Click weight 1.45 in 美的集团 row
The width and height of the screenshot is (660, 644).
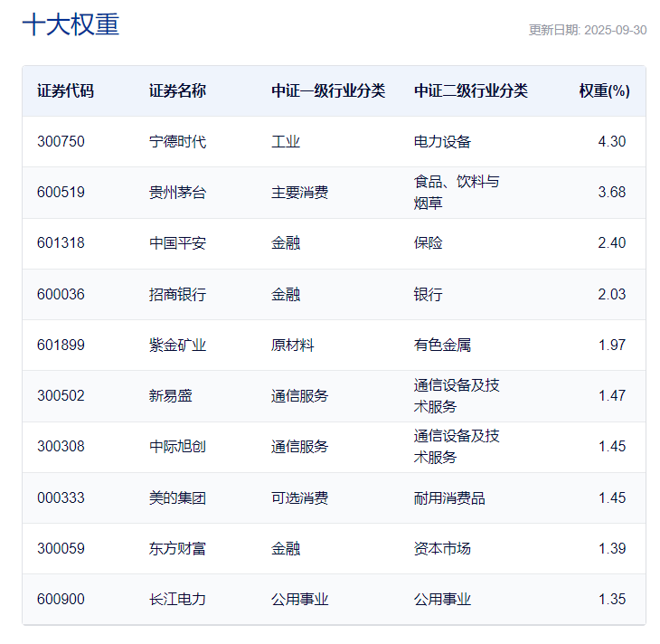612,498
